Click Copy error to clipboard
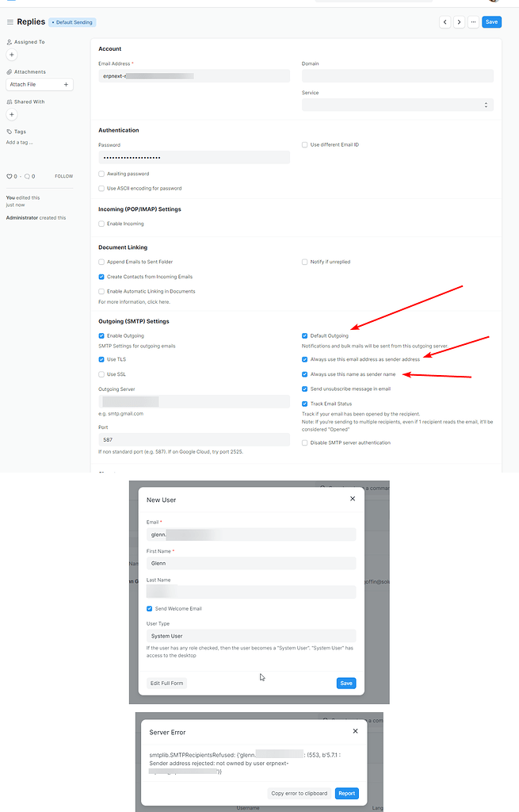 coord(299,793)
